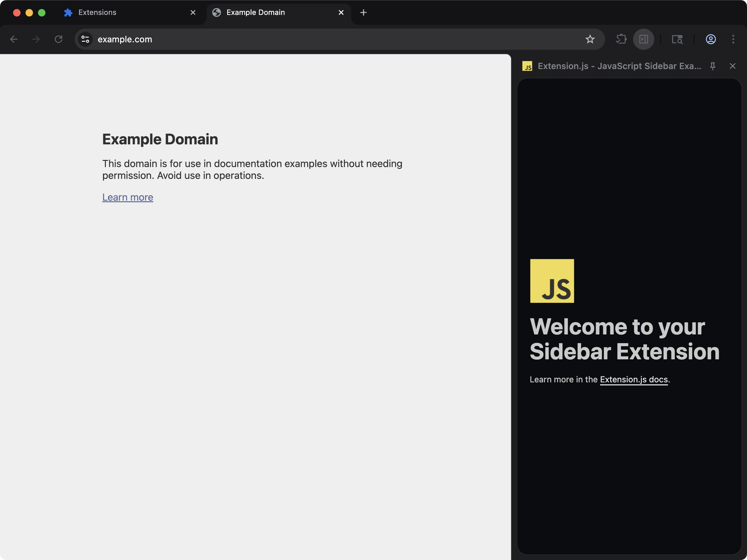Click the example.com address field

click(x=304, y=39)
